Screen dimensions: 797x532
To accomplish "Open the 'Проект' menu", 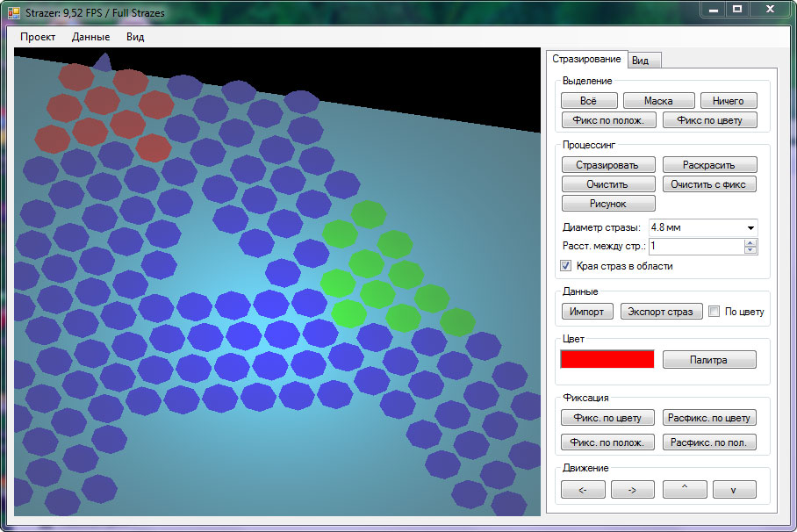I will pos(38,37).
